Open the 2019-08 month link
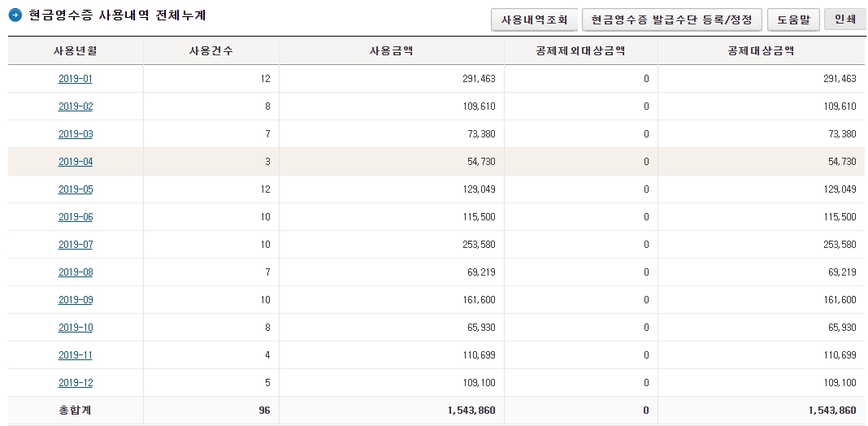 pyautogui.click(x=76, y=272)
